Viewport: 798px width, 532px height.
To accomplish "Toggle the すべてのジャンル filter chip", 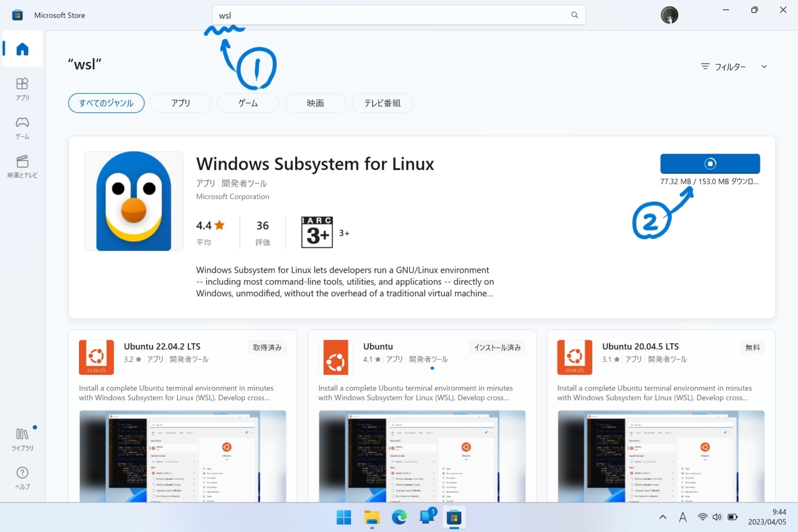I will (106, 103).
